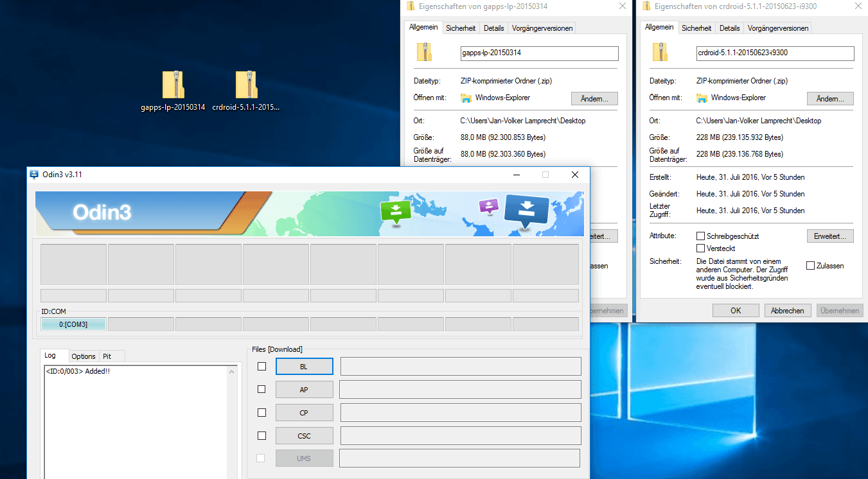The image size is (868, 479).
Task: Close the crdroid properties dialog
Action: click(x=858, y=6)
